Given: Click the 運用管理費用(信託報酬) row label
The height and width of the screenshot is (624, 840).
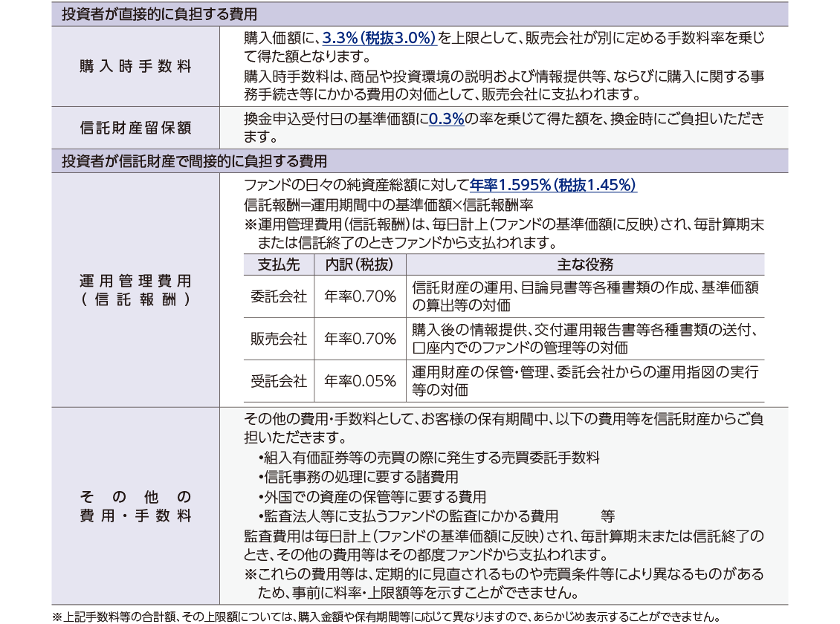Looking at the screenshot, I should click(135, 290).
